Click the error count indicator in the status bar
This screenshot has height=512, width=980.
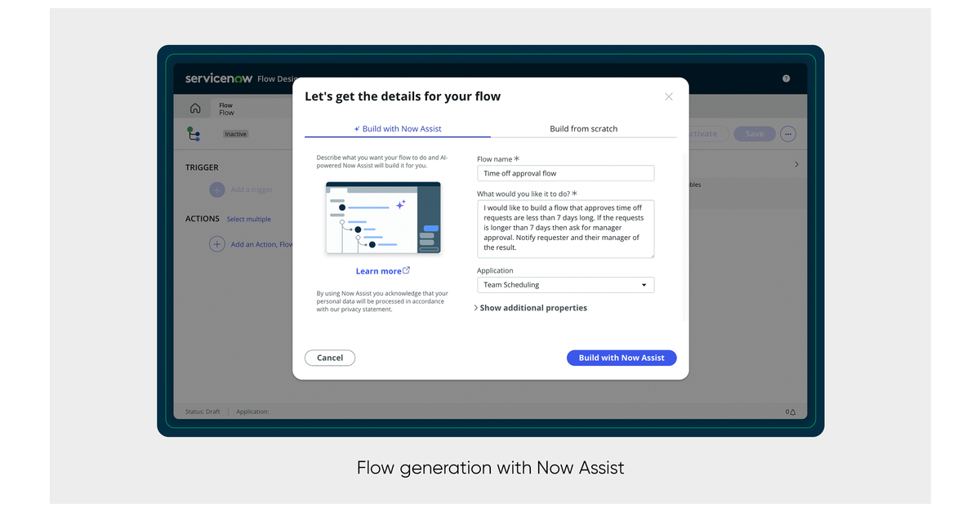pos(789,412)
